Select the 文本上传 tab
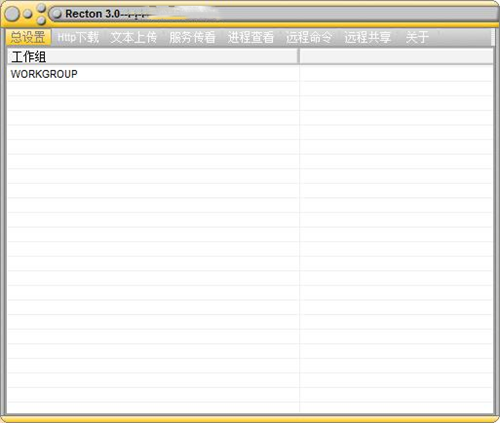This screenshot has width=500, height=423. click(x=134, y=37)
